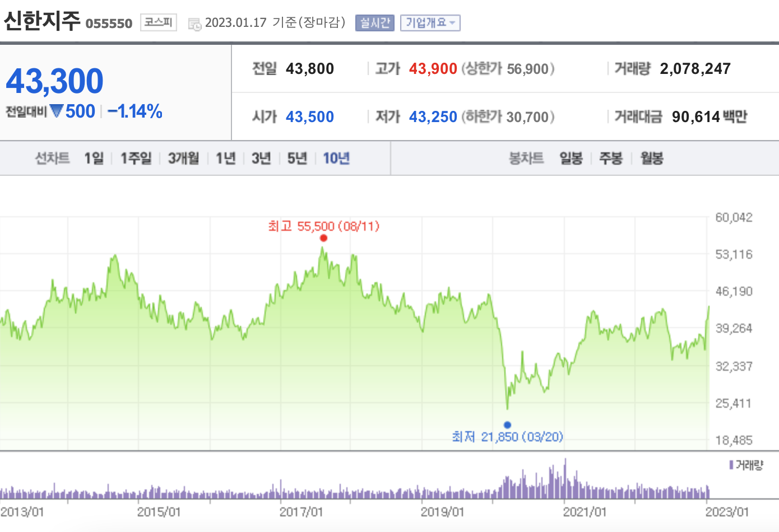779x532 pixels.
Task: Click the 고가 value 43,900
Action: (x=433, y=69)
